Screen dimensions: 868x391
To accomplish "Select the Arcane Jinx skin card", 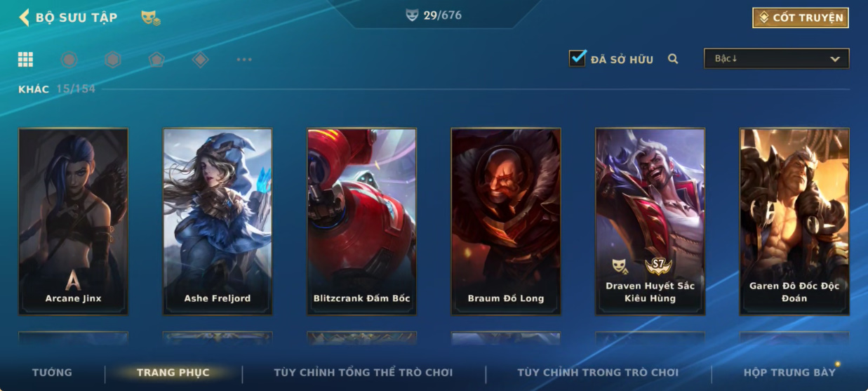I will (x=74, y=221).
